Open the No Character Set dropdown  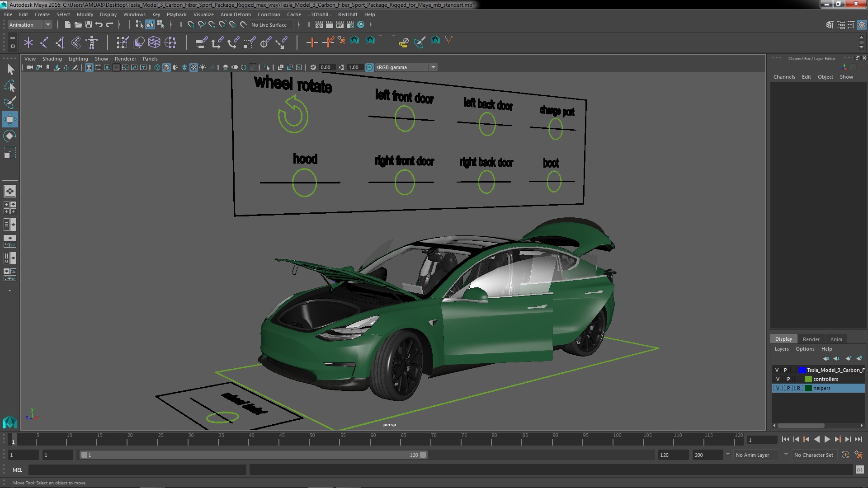coord(816,455)
